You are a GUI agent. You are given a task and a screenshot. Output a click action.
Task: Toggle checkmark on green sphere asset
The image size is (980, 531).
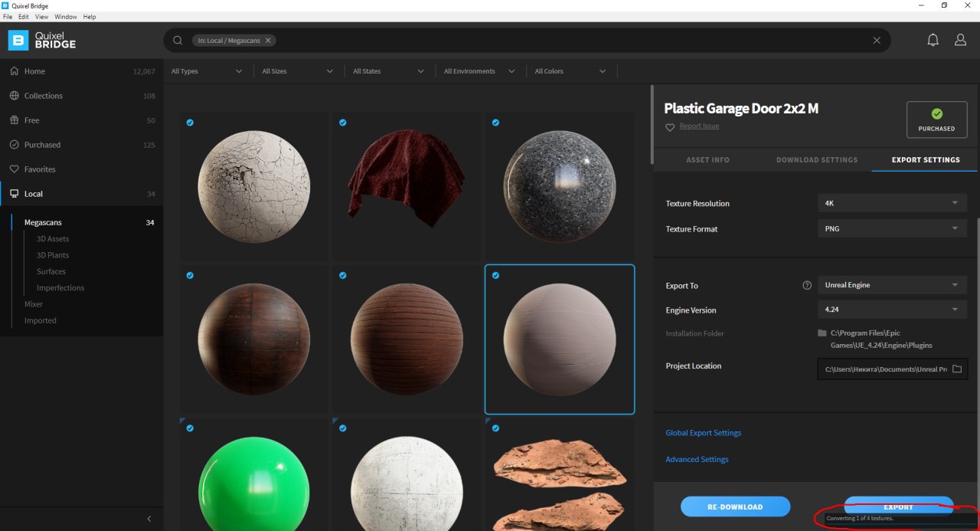(x=190, y=428)
